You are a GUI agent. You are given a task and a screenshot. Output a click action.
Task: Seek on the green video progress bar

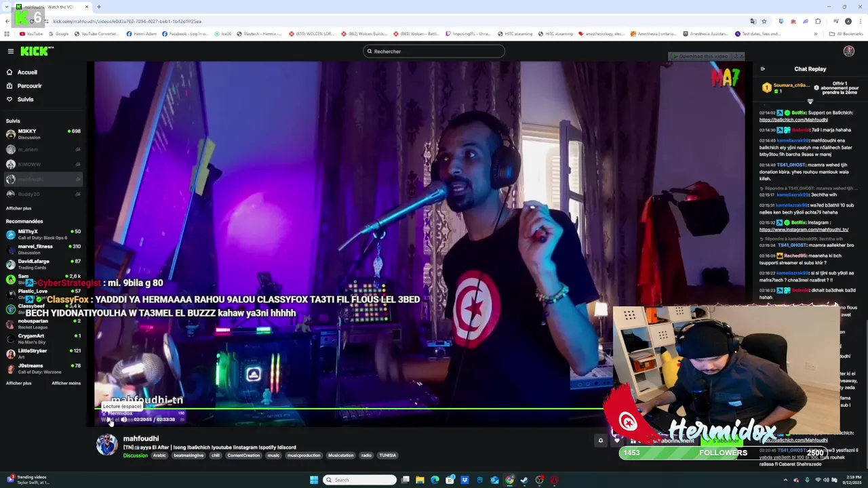point(419,409)
